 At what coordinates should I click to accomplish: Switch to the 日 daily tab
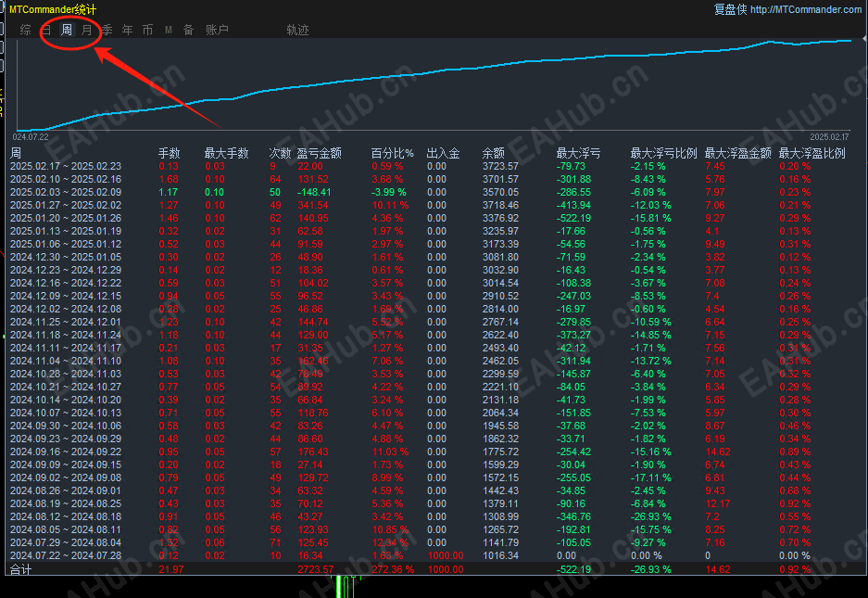(x=46, y=30)
